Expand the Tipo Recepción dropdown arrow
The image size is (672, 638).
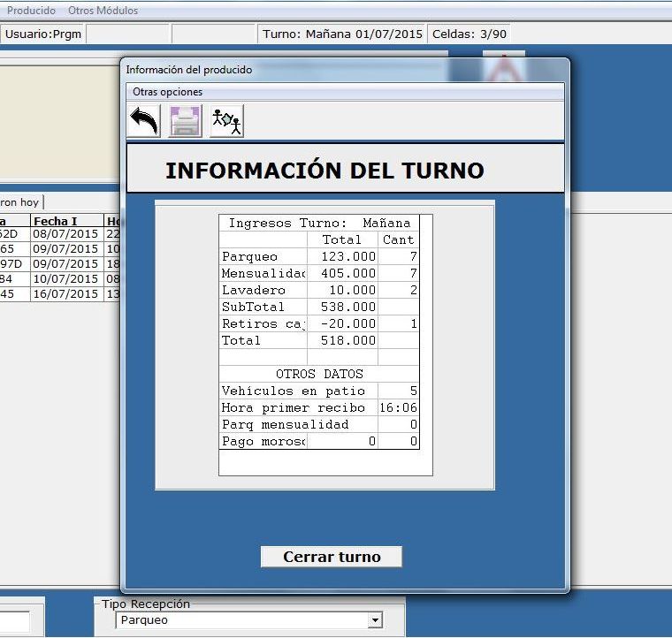point(375,621)
